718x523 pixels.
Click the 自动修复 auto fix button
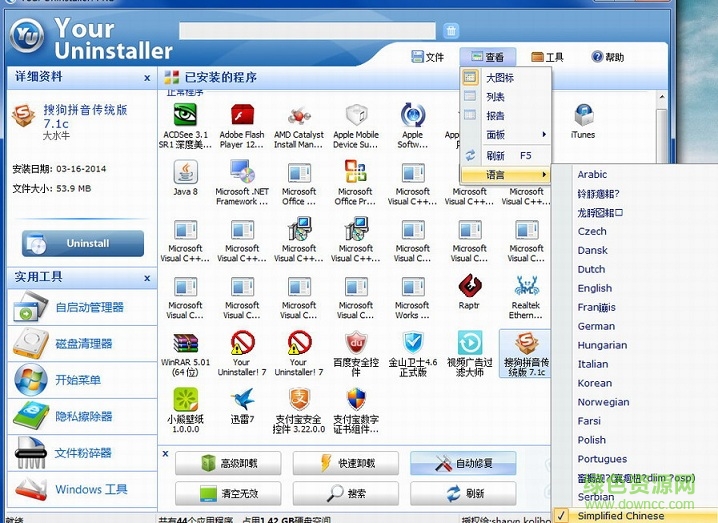(x=463, y=463)
